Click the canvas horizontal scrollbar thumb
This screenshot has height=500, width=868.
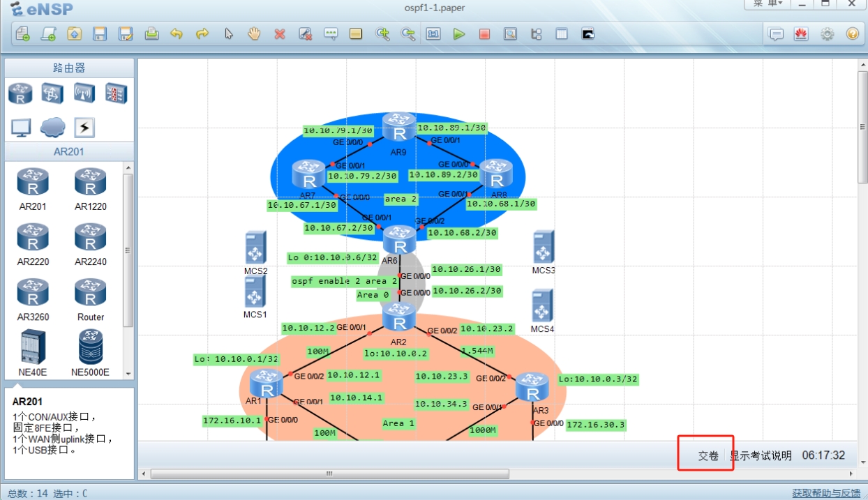(329, 474)
